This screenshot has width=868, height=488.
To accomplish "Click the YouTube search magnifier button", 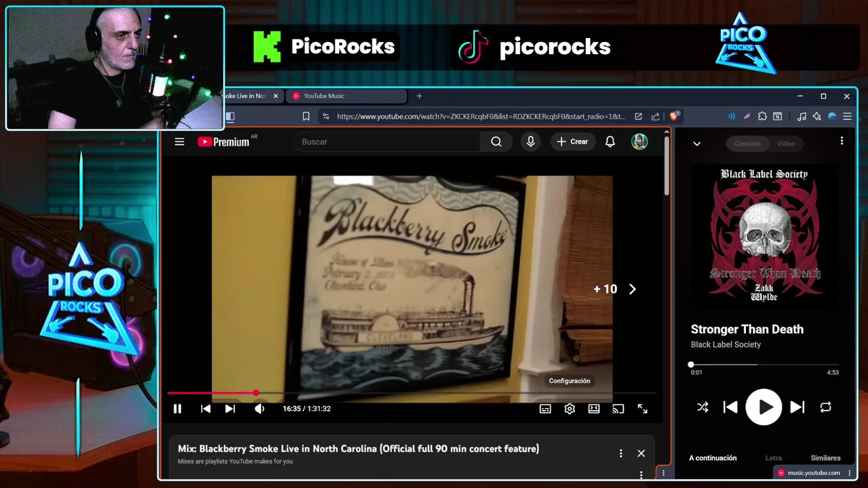I will tap(496, 142).
